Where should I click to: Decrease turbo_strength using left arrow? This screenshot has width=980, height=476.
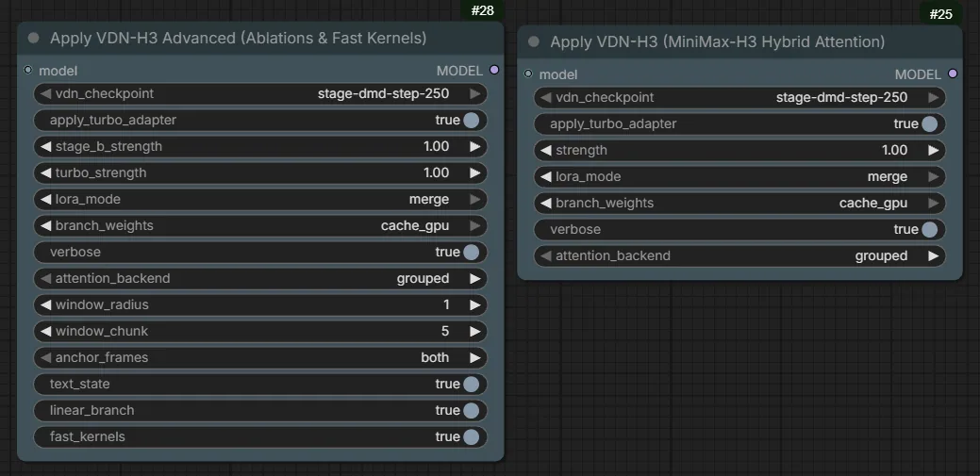tap(45, 172)
